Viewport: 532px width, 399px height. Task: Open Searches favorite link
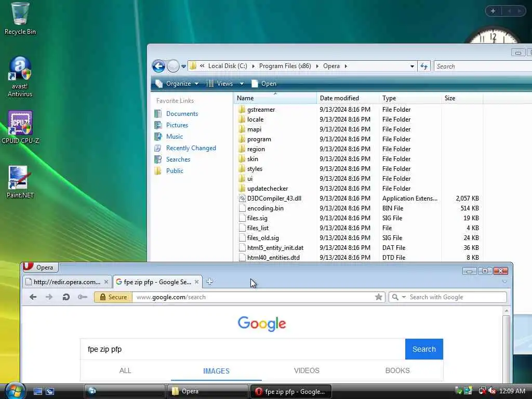click(x=178, y=159)
